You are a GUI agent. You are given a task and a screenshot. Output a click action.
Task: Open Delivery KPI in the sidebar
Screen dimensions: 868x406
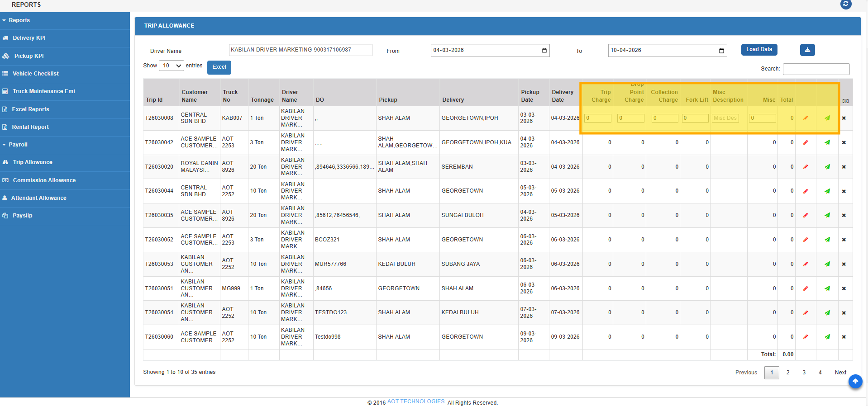pyautogui.click(x=65, y=38)
